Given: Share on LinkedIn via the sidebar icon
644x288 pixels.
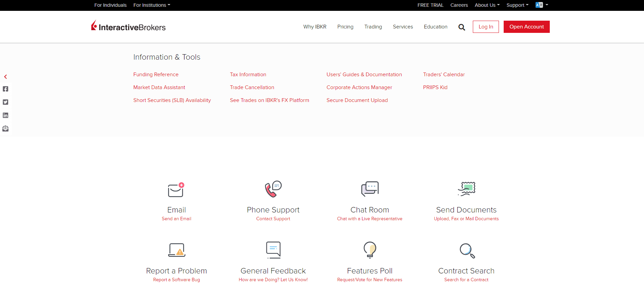Looking at the screenshot, I should coord(5,116).
